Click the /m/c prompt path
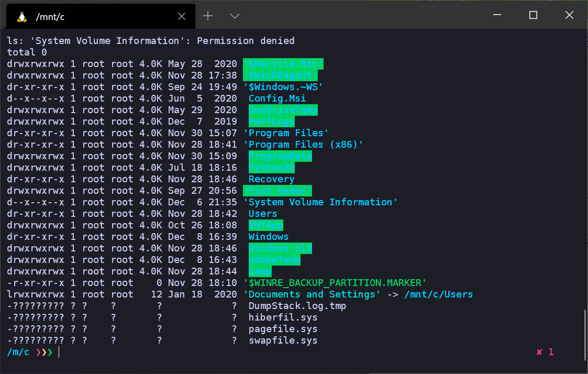588x374 pixels. point(18,352)
